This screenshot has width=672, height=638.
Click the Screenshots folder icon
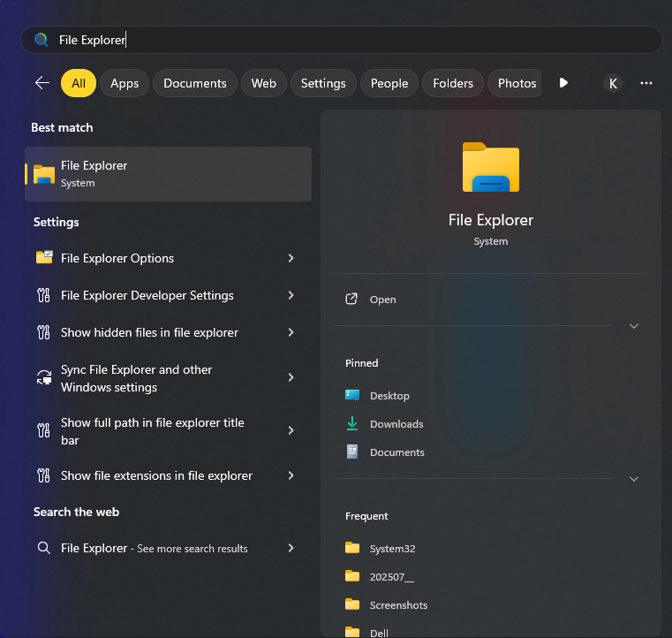tap(352, 604)
